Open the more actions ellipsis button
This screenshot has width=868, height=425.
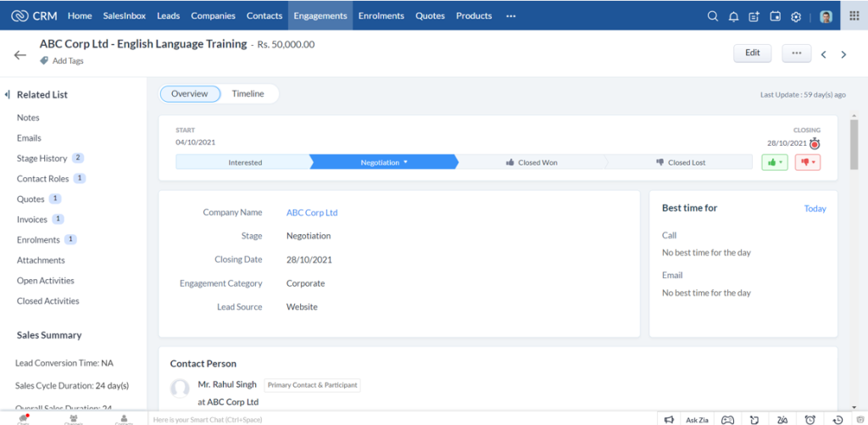pyautogui.click(x=797, y=53)
